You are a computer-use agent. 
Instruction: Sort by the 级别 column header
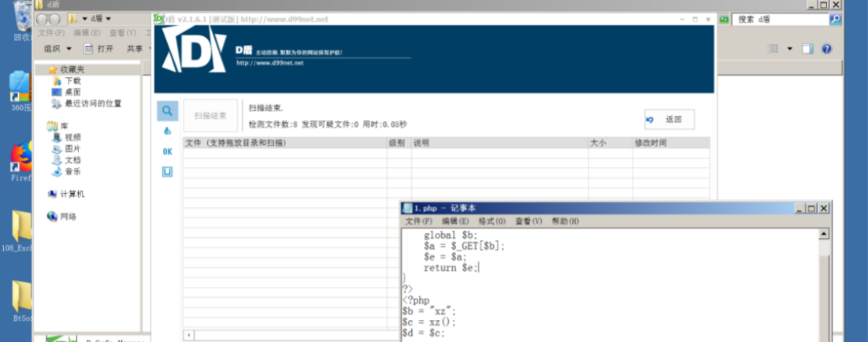(x=399, y=143)
